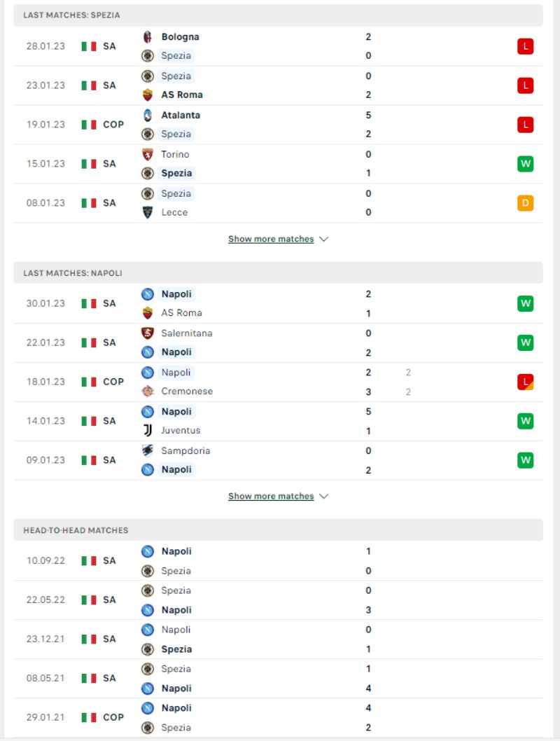Open the 10.09.22 head-to-head Napoli Spezia match

278,561
